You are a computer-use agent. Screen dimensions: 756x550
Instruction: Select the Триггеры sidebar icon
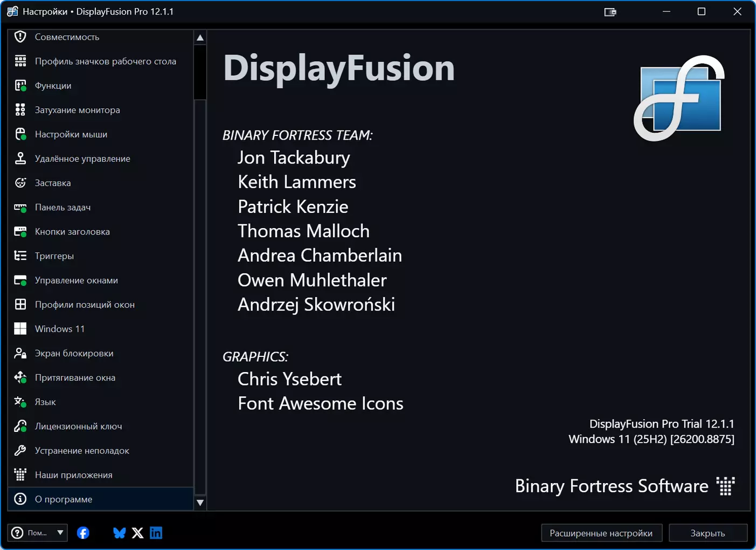click(20, 256)
